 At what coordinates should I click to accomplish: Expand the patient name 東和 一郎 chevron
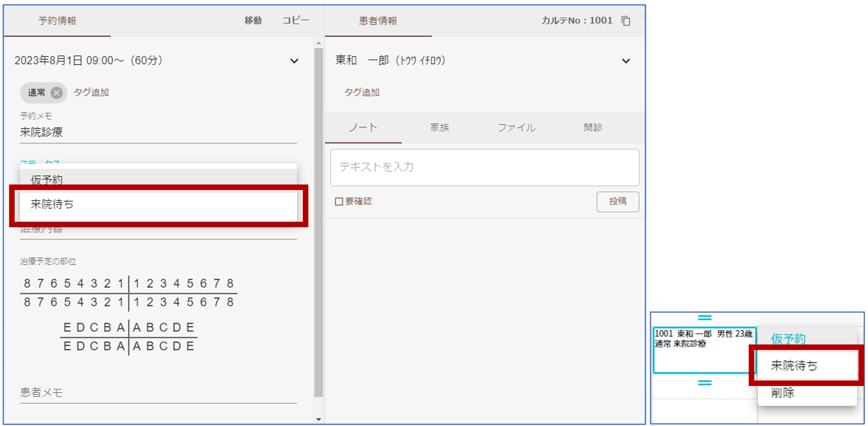[625, 61]
